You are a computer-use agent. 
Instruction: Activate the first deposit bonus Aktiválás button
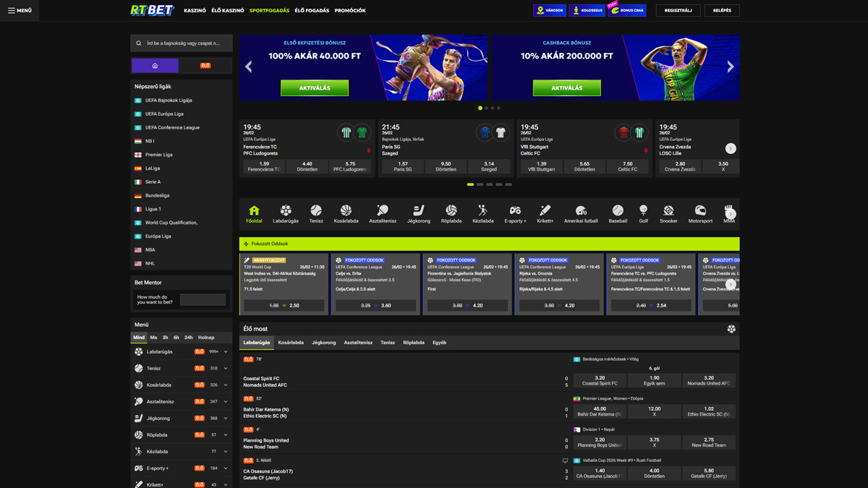click(x=315, y=87)
